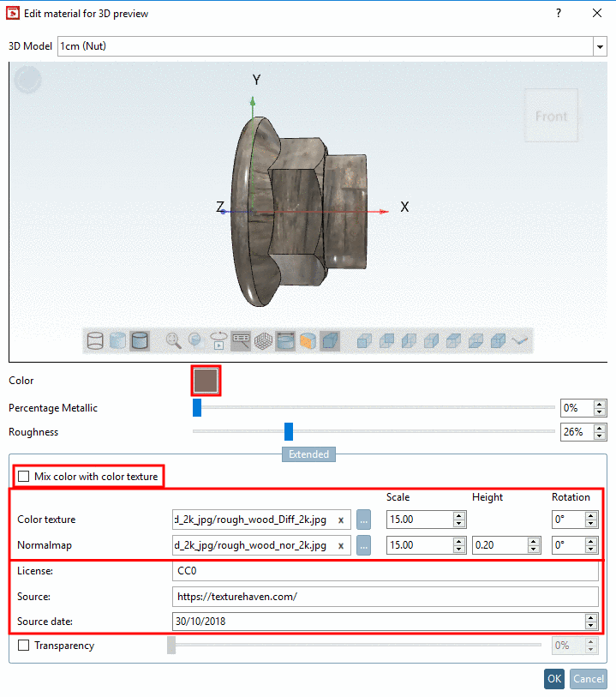Browse for Color texture file with ... button
This screenshot has width=616, height=697.
[x=363, y=520]
